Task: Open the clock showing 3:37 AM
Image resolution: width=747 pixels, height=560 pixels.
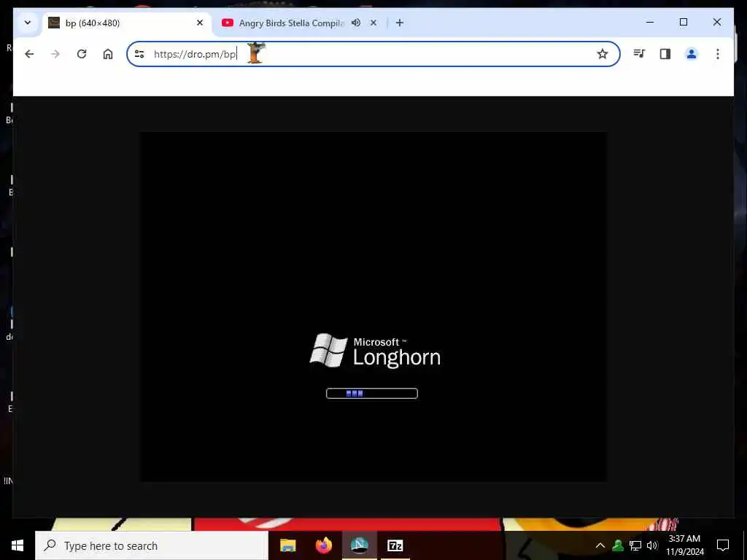Action: [x=684, y=545]
